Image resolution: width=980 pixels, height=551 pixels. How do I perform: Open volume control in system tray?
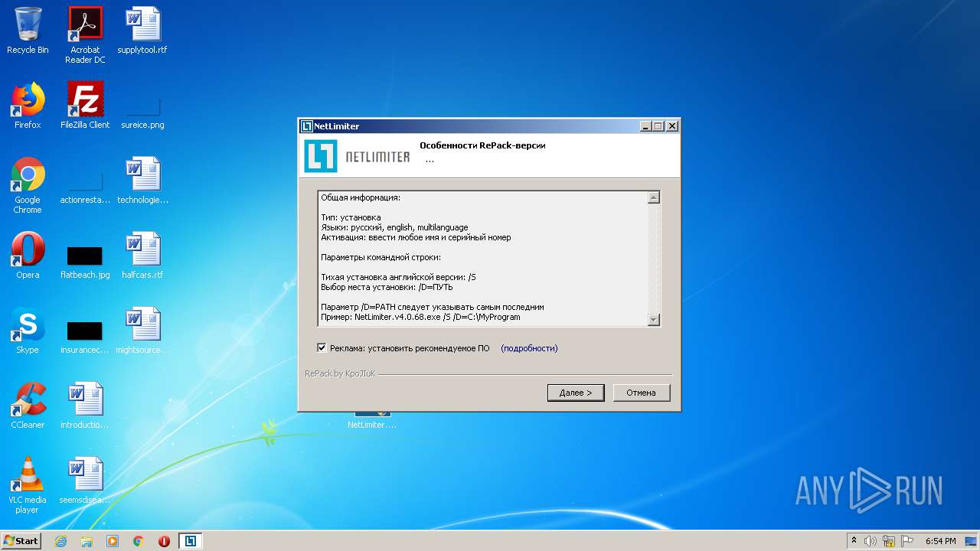click(x=870, y=541)
